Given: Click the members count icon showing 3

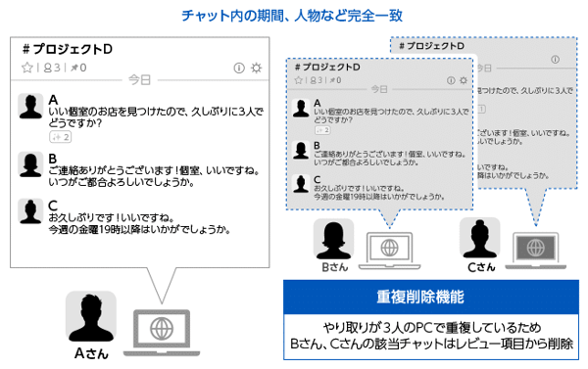Looking at the screenshot, I should tap(52, 68).
